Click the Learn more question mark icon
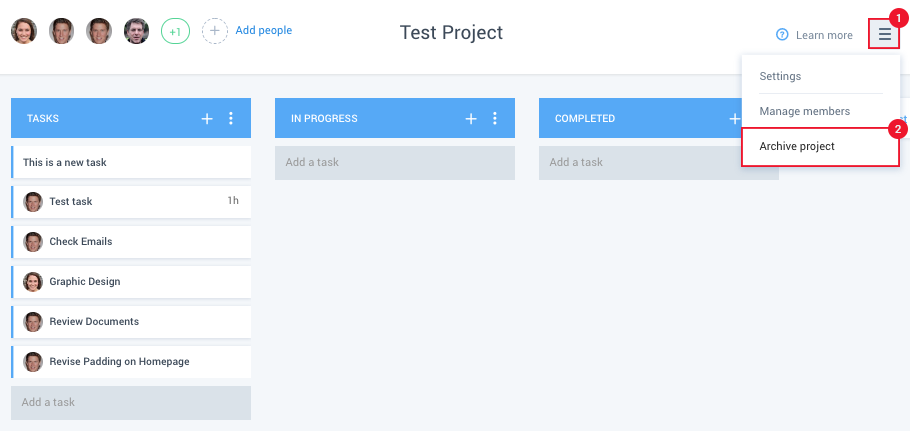Screen dimensions: 910x431 (x=782, y=35)
